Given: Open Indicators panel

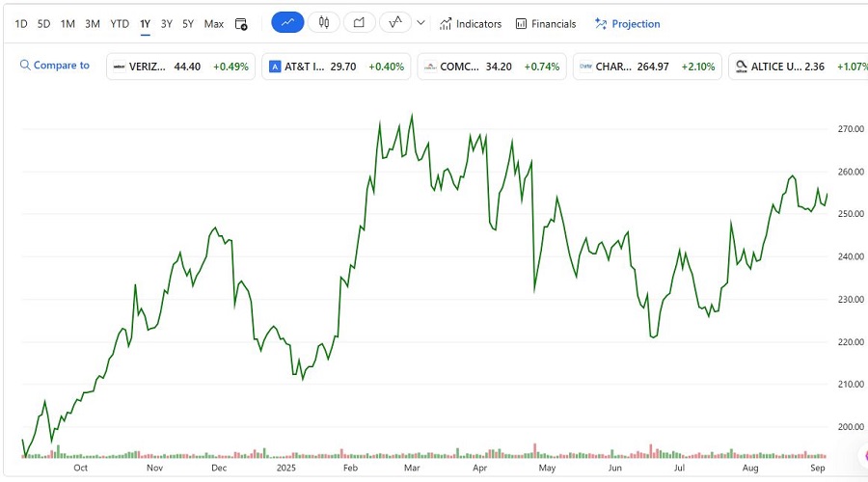Looking at the screenshot, I should coord(471,24).
